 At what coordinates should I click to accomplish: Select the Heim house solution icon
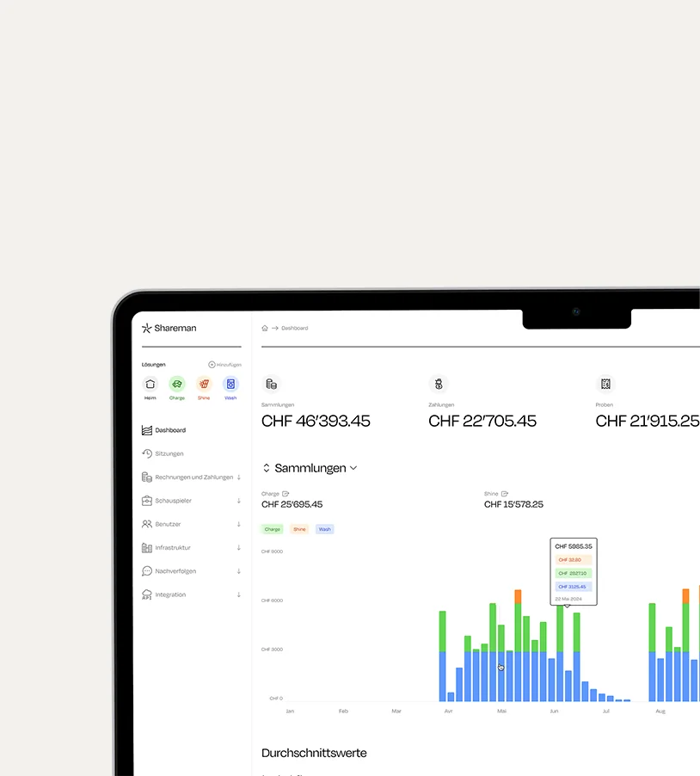[x=150, y=385]
